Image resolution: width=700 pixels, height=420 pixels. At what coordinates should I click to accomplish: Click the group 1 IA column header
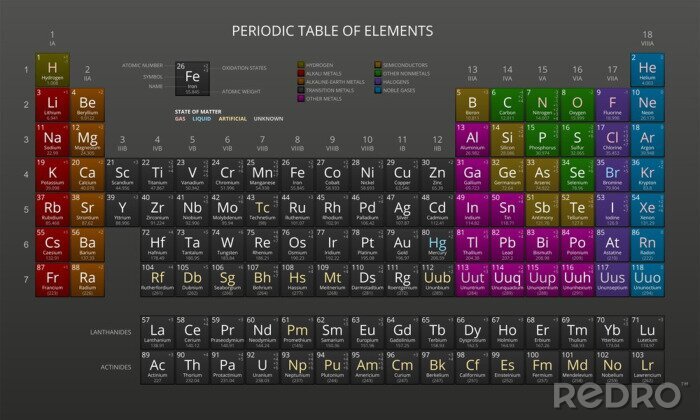click(x=52, y=38)
